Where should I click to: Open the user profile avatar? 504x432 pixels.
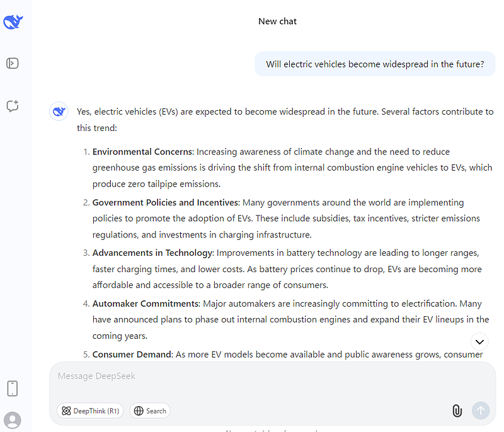point(13,420)
